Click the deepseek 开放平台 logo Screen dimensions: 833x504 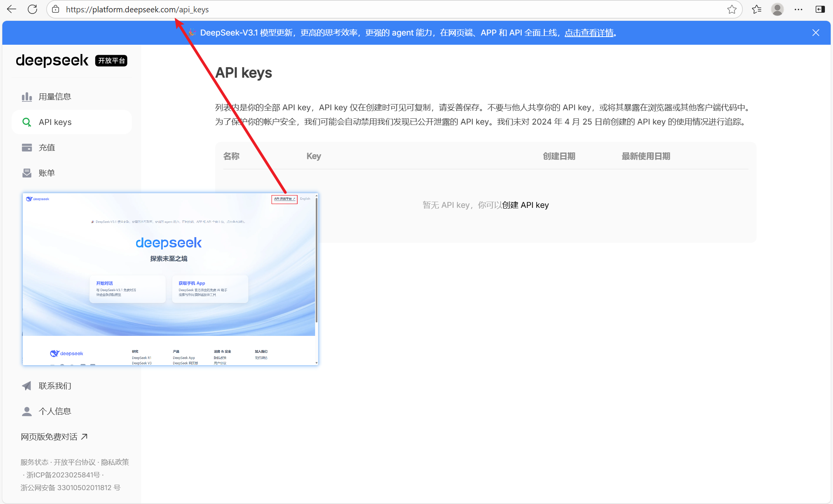(x=52, y=61)
